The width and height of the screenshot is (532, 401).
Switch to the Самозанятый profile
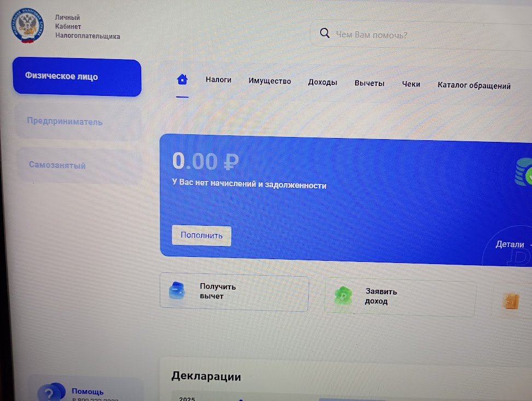pos(79,165)
